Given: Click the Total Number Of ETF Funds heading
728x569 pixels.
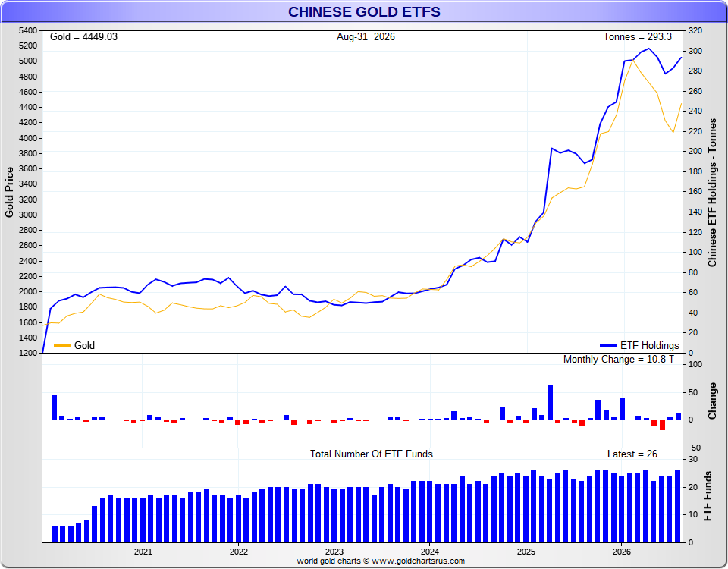Looking at the screenshot, I should coord(372,454).
